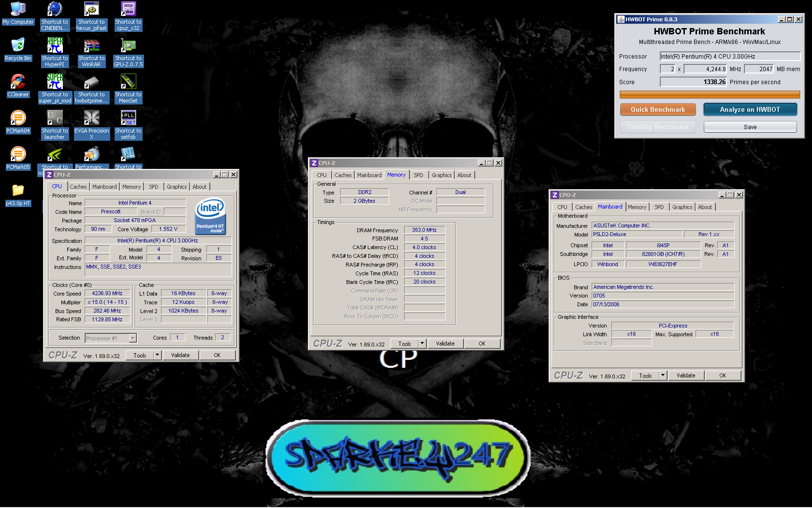
Task: Launch Shortcut to hwbotprime icon
Action: pyautogui.click(x=91, y=89)
